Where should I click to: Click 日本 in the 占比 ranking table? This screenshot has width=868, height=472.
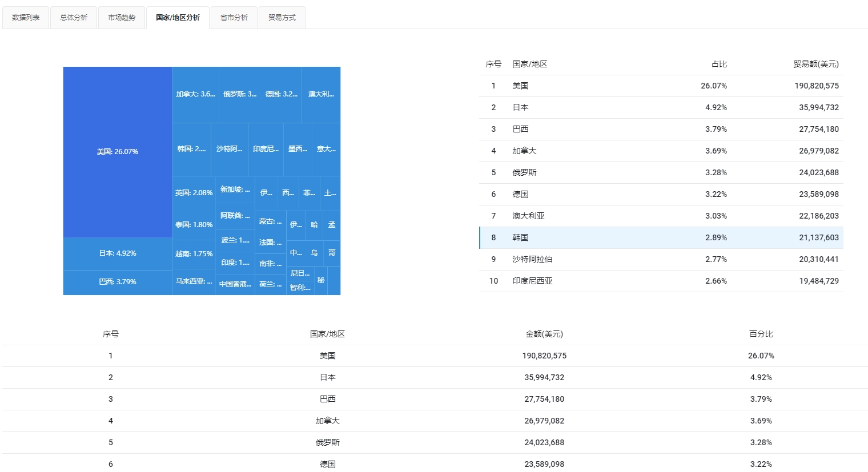coord(520,107)
